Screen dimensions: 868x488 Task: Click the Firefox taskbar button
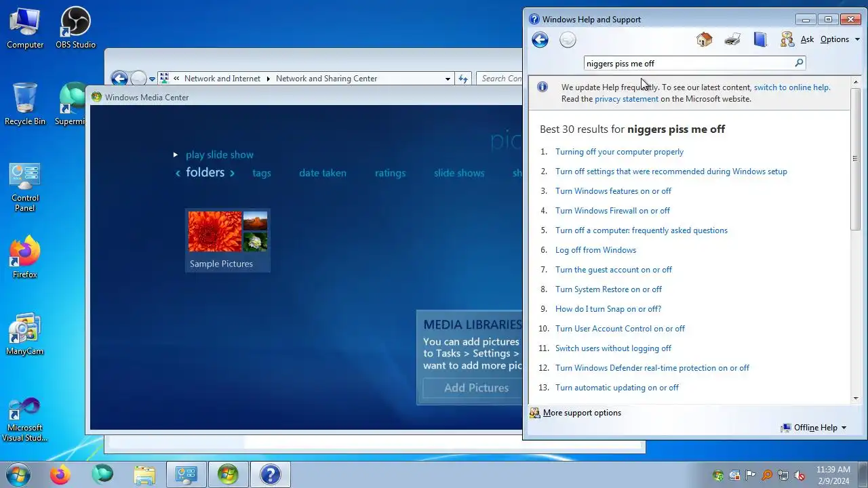click(x=60, y=474)
